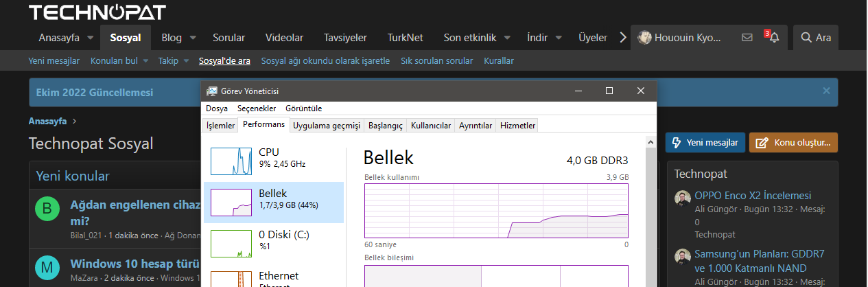The image size is (868, 287).
Task: Open Ağdan engellenen cihaz thread
Action: click(x=134, y=213)
